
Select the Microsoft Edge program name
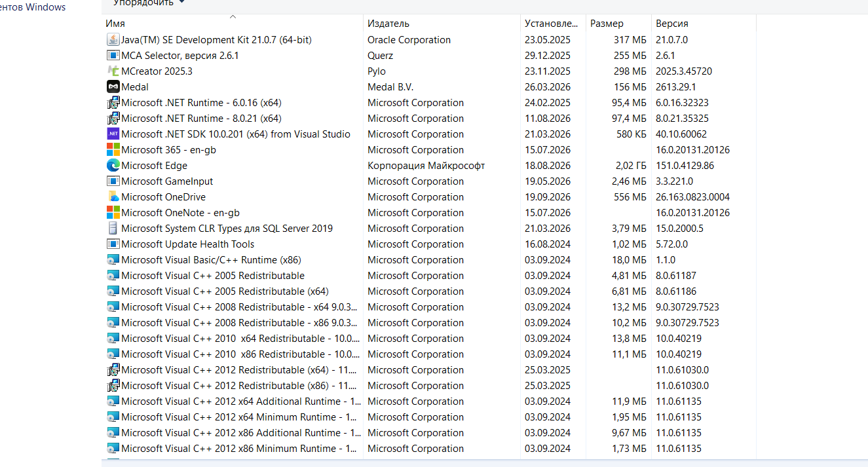coord(154,166)
